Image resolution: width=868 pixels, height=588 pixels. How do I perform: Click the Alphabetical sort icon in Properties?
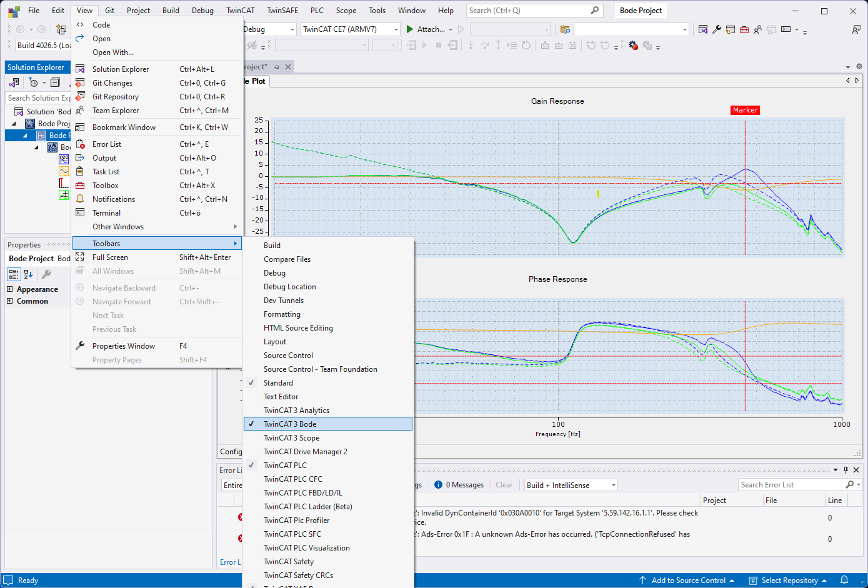click(28, 274)
